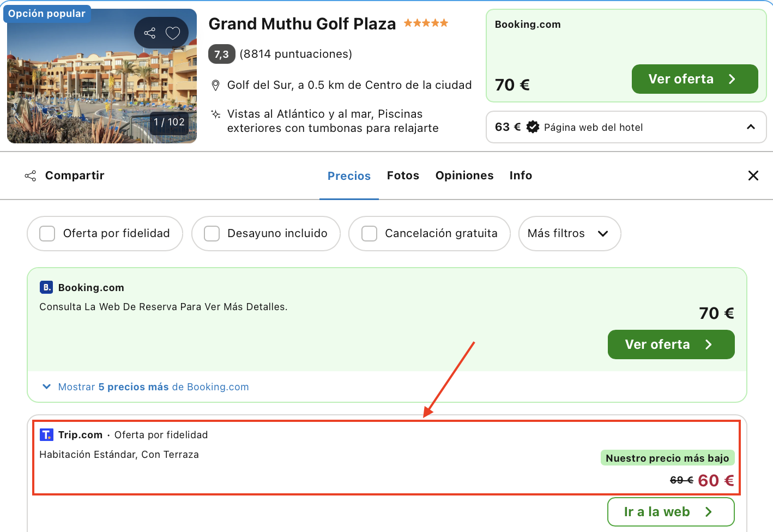
Task: Enable the Oferta por fidelidad filter
Action: pos(47,233)
